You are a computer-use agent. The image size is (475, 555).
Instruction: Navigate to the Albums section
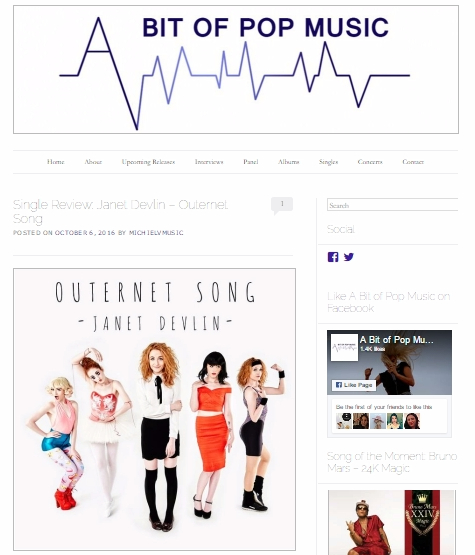tap(288, 162)
